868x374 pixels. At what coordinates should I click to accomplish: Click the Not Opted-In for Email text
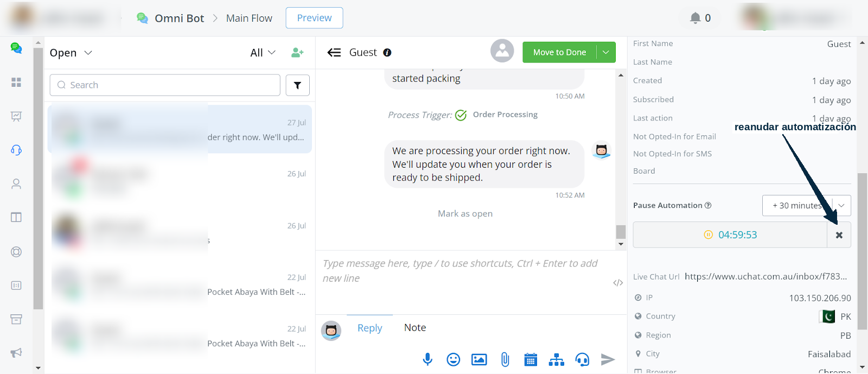point(674,137)
